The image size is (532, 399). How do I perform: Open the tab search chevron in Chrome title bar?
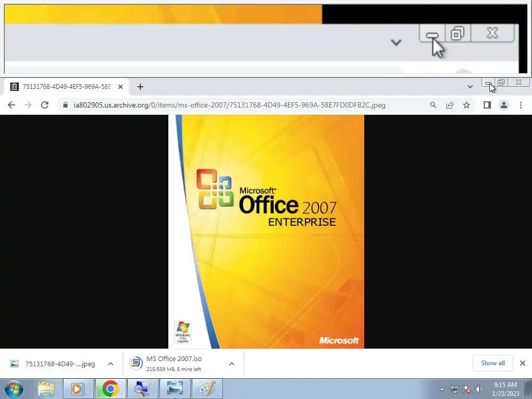coord(470,87)
